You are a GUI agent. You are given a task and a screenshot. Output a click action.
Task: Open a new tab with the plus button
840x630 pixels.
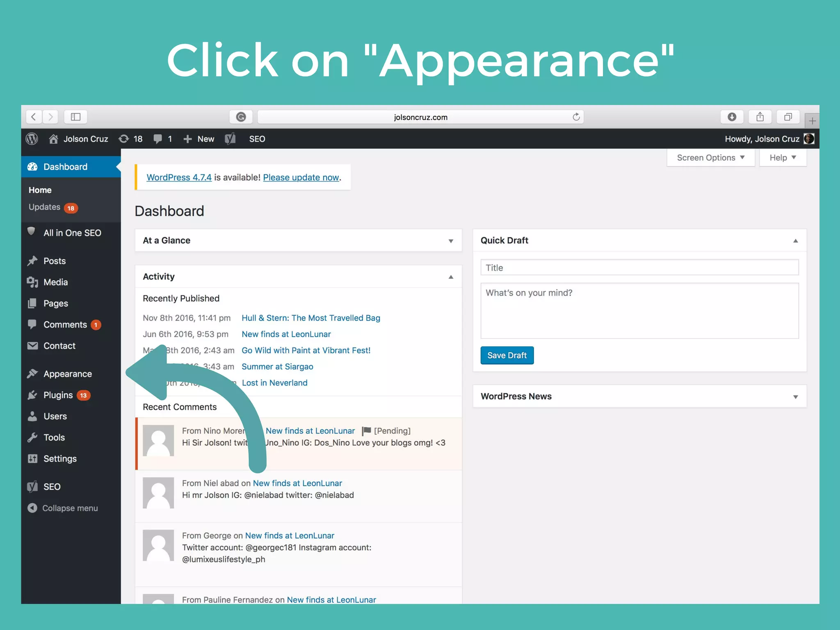tap(812, 121)
